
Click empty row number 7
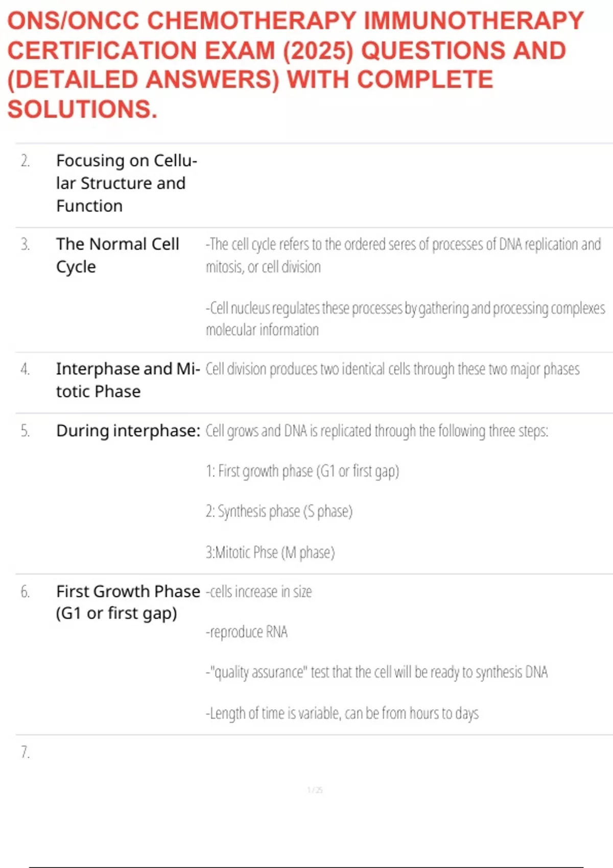[x=25, y=752]
